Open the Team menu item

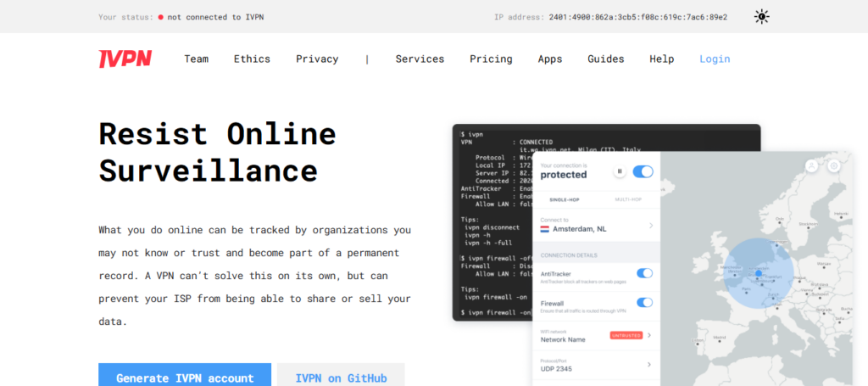pyautogui.click(x=197, y=59)
